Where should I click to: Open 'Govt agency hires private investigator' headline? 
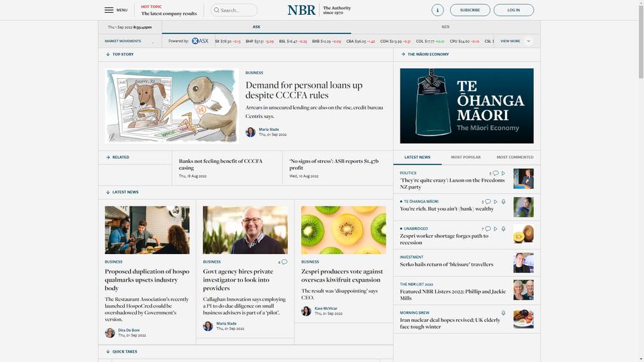coord(237,280)
